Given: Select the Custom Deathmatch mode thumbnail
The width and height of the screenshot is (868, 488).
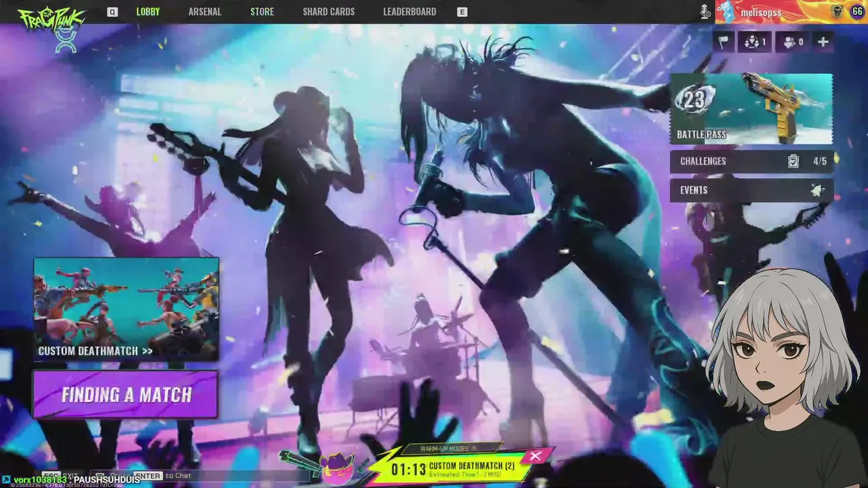Looking at the screenshot, I should pyautogui.click(x=126, y=309).
